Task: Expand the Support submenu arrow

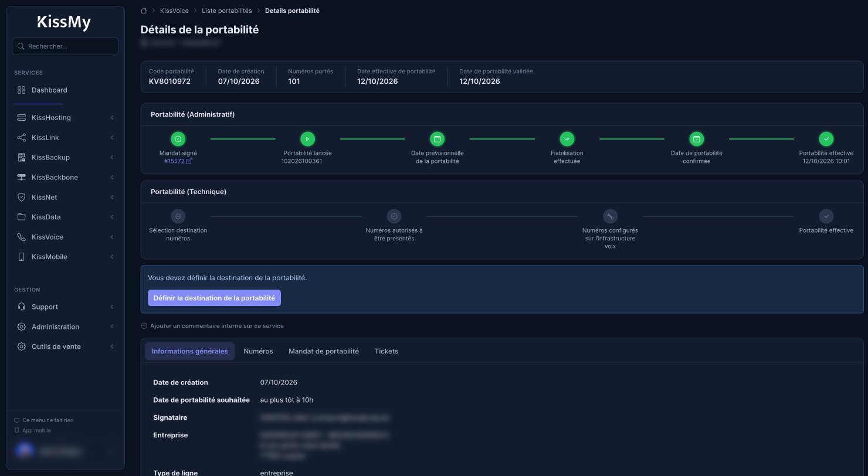Action: click(x=111, y=307)
